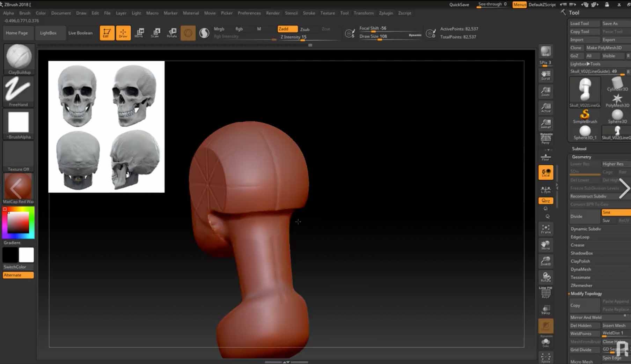Viewport: 631px width, 364px height.
Task: Expand the DynaMesh subsection
Action: pos(581,269)
